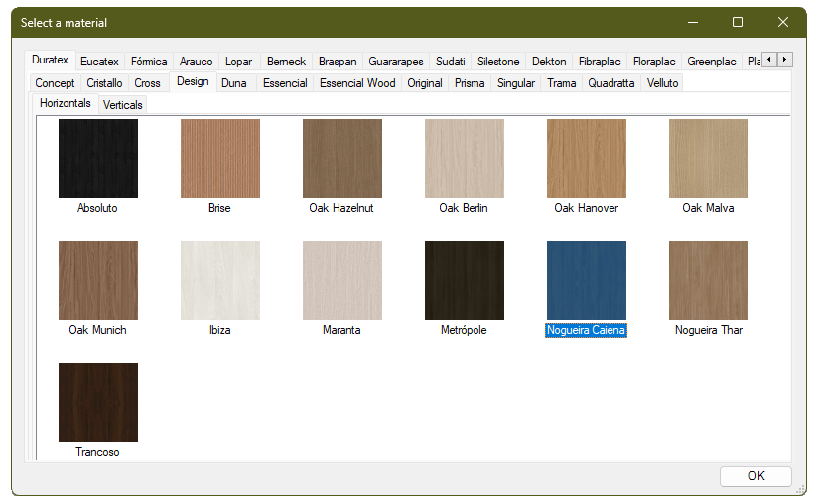The image size is (814, 504).
Task: Open the Lopar brand tab
Action: [x=239, y=62]
